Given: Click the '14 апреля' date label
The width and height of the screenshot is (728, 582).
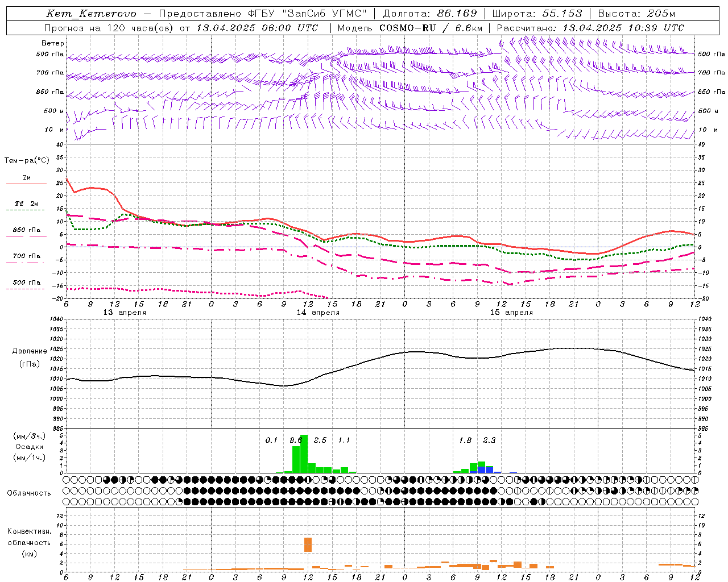Looking at the screenshot, I should (x=318, y=313).
